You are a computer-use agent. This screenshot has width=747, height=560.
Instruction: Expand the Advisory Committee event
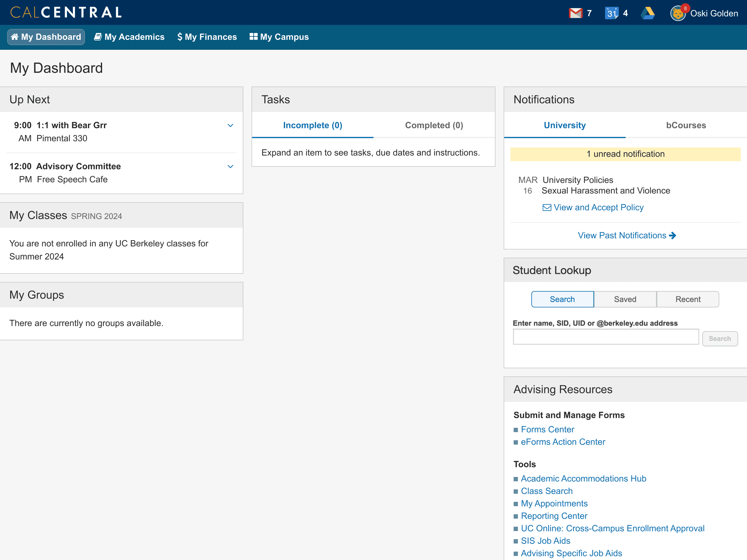tap(230, 166)
